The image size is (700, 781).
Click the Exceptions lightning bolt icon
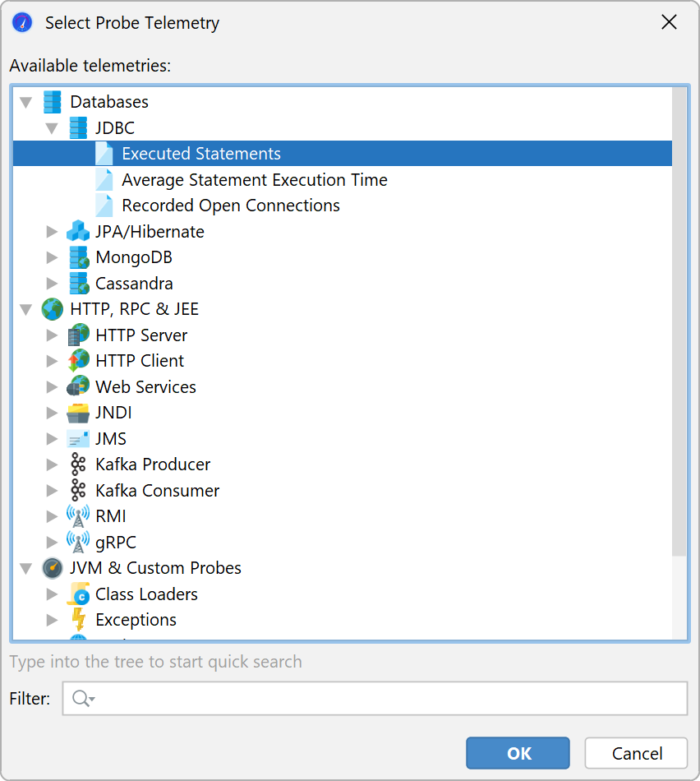tap(78, 620)
